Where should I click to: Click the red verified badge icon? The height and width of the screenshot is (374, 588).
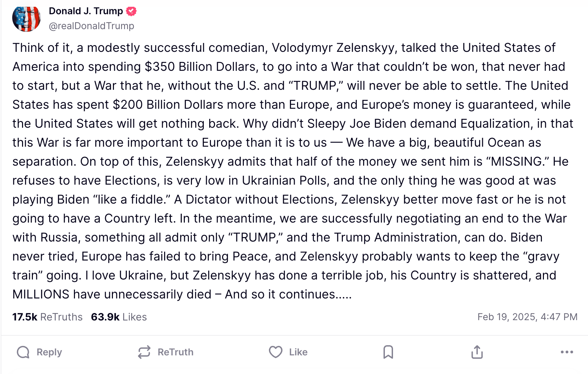pos(131,11)
